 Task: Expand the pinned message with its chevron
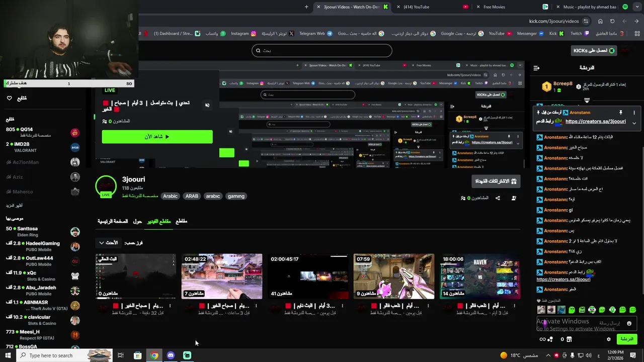point(634,123)
